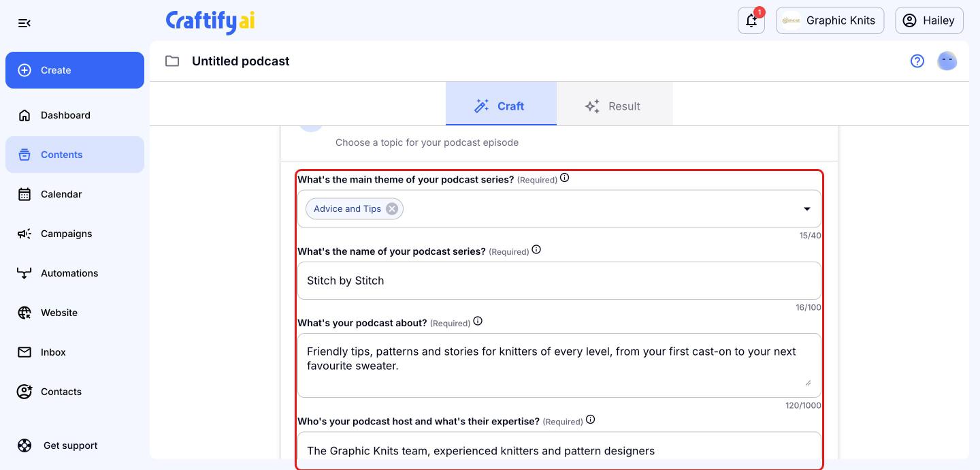Click the Website globe icon
The image size is (980, 470).
coord(24,313)
